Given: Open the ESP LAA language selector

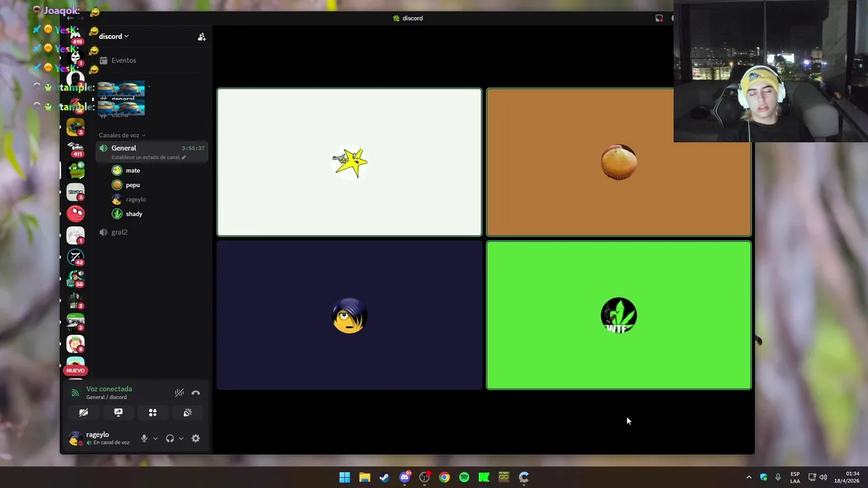Looking at the screenshot, I should coord(795,477).
